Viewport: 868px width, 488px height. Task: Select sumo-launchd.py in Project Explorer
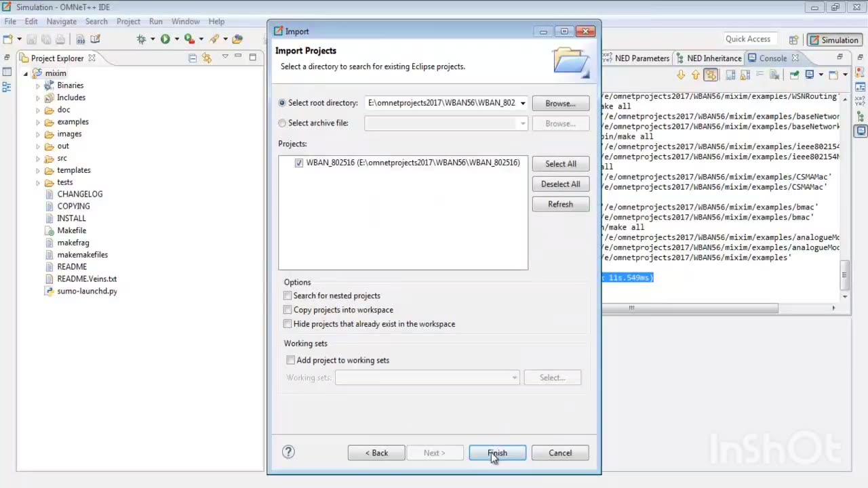pos(87,291)
